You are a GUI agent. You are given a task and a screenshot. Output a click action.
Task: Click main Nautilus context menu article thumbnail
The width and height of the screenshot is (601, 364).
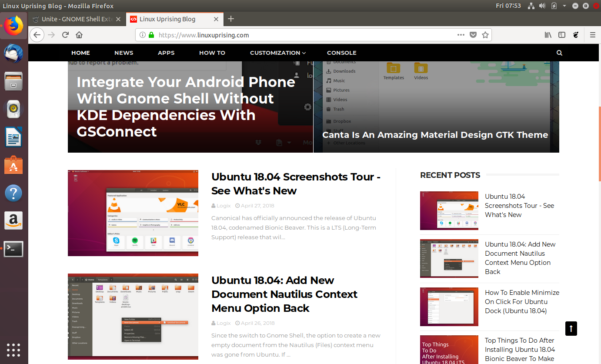tap(133, 317)
